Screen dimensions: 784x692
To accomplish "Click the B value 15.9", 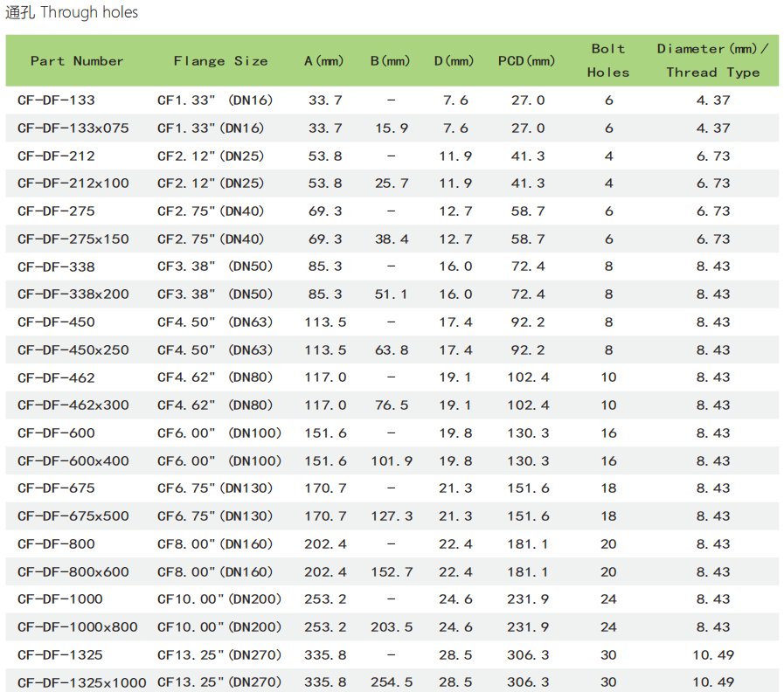I will tap(391, 128).
